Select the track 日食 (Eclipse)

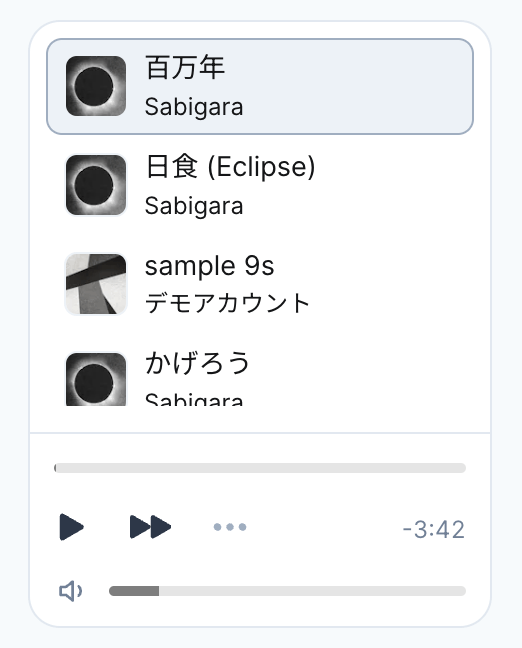click(x=260, y=185)
